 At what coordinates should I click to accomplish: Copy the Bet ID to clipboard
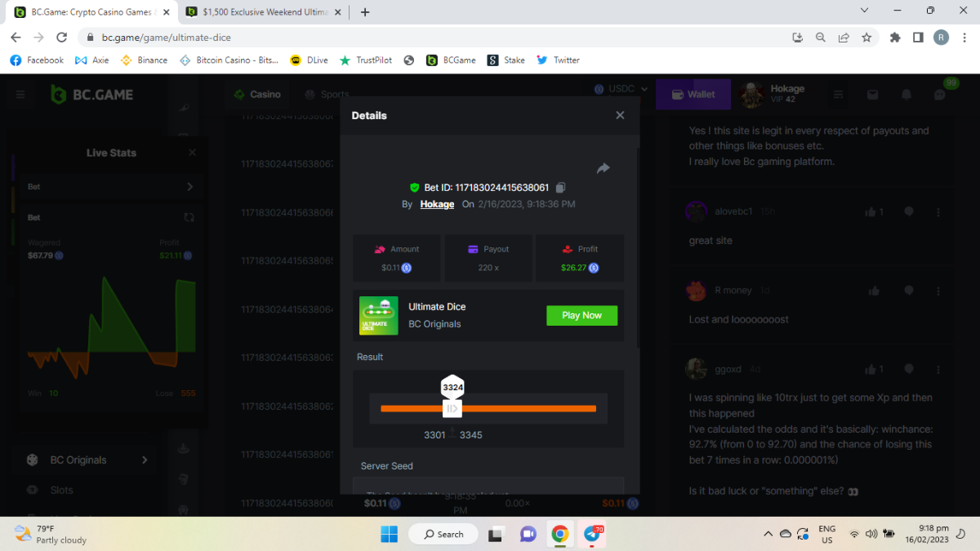(561, 188)
